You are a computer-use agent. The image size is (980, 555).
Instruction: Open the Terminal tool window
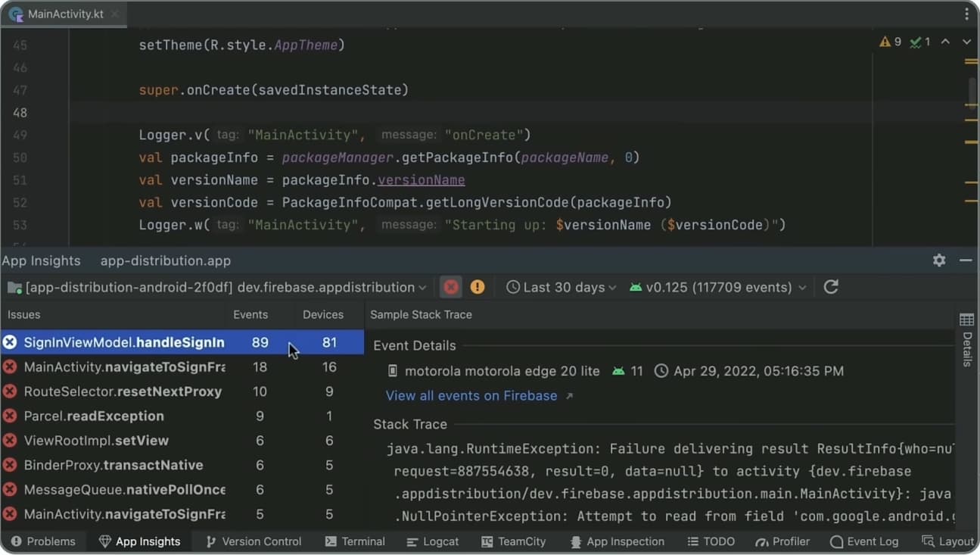click(x=355, y=541)
